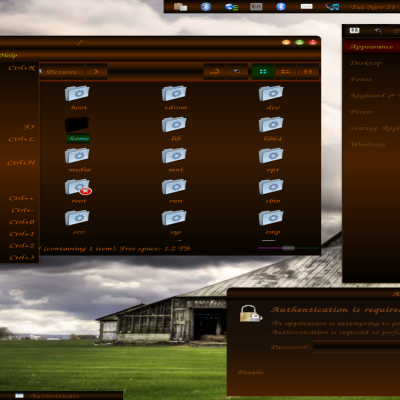Open the lib64 folder

pyautogui.click(x=271, y=129)
